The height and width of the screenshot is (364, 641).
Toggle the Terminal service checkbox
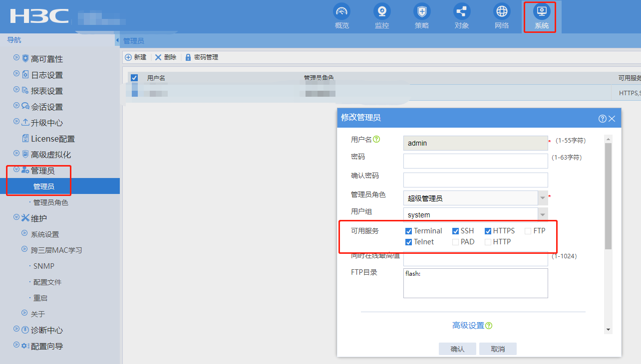(409, 231)
